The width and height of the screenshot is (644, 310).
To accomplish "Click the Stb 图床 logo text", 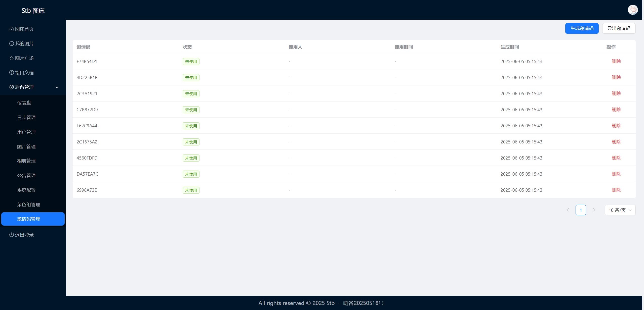I will [33, 11].
